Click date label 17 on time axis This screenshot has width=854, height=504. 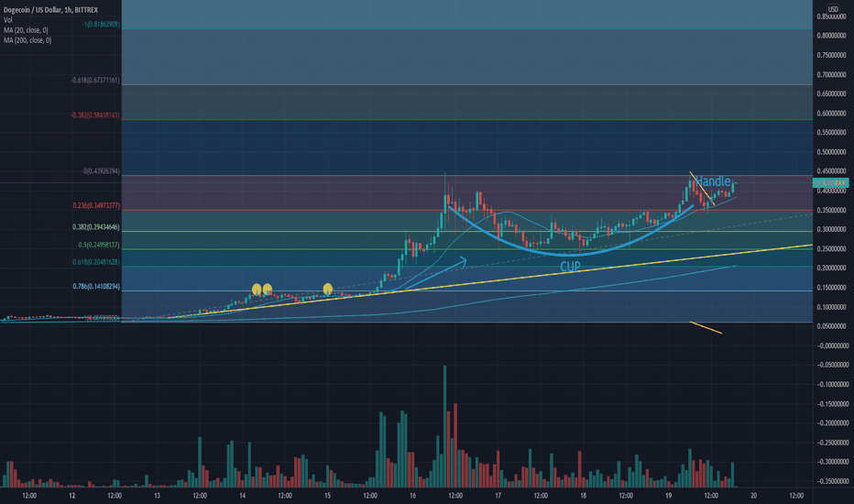pos(498,496)
